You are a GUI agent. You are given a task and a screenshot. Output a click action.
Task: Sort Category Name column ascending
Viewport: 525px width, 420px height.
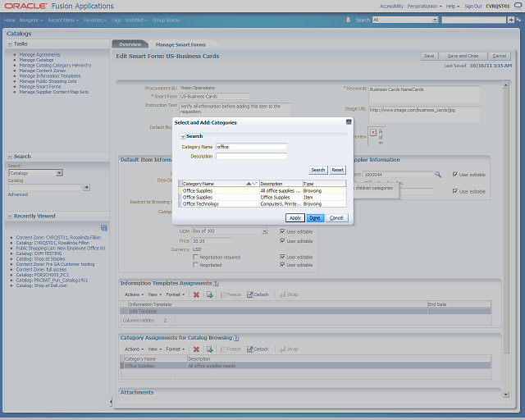coord(249,184)
